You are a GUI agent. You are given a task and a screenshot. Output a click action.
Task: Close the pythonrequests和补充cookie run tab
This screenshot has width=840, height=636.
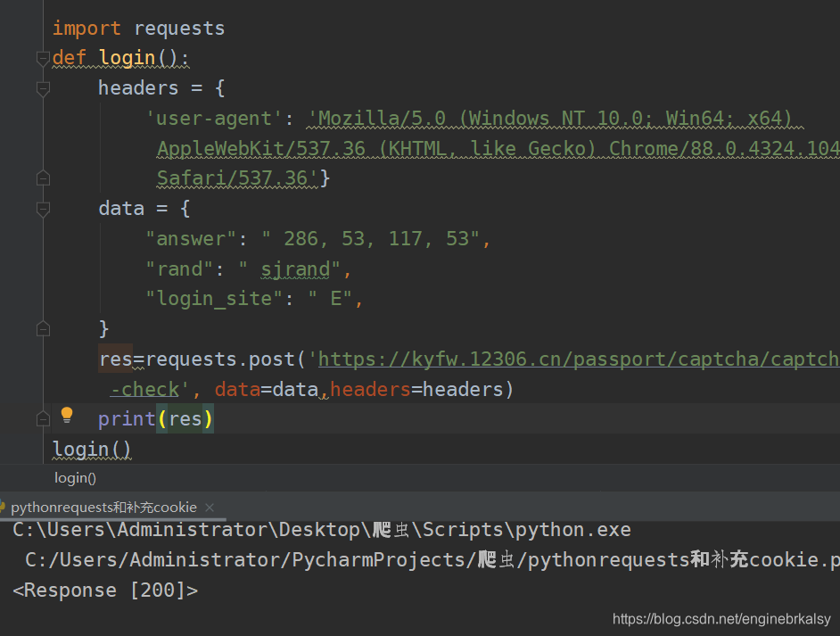pos(210,508)
